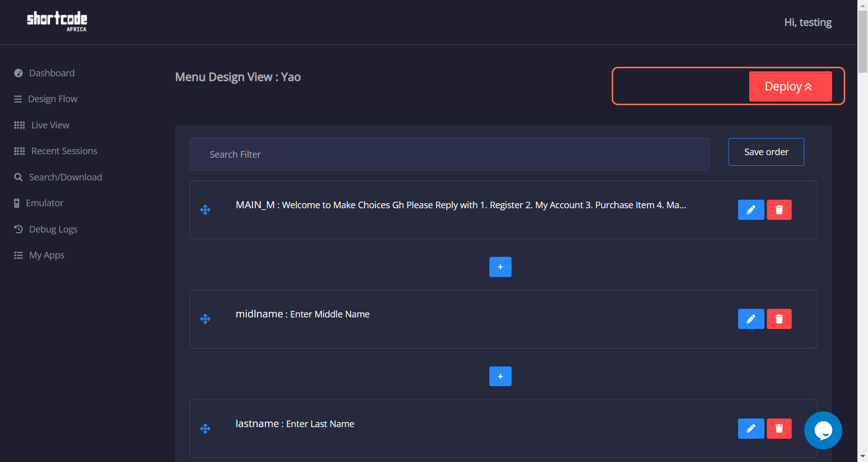This screenshot has width=868, height=462.
Task: Click the scrollbar down arrow
Action: (x=862, y=457)
